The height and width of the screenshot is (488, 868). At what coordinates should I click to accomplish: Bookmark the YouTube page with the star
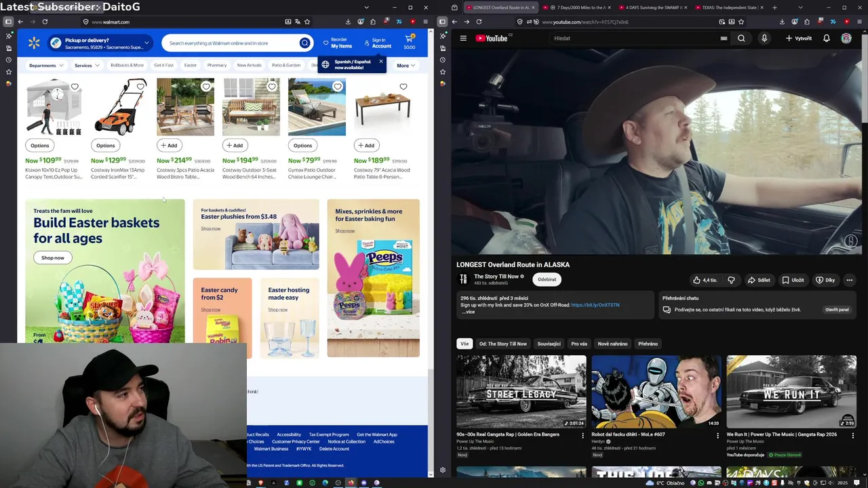(x=741, y=22)
